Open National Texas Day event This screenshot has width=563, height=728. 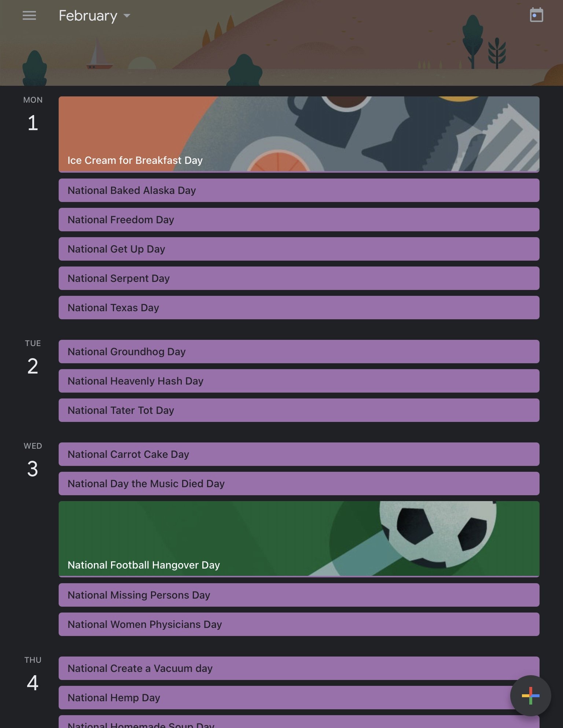point(299,308)
